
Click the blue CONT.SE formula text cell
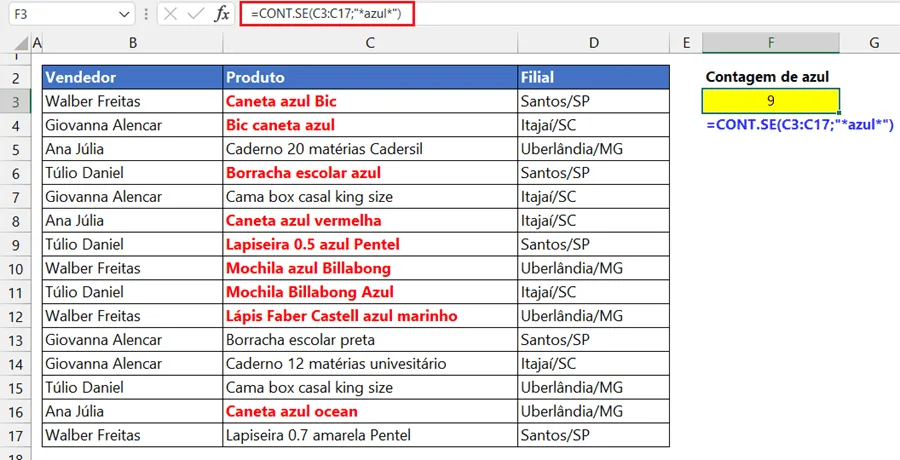pyautogui.click(x=800, y=125)
